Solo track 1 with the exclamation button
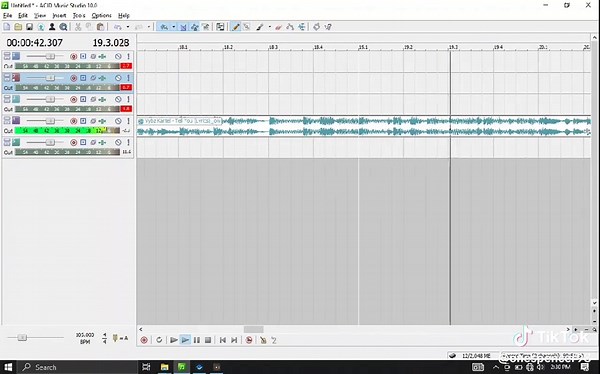 (129, 56)
